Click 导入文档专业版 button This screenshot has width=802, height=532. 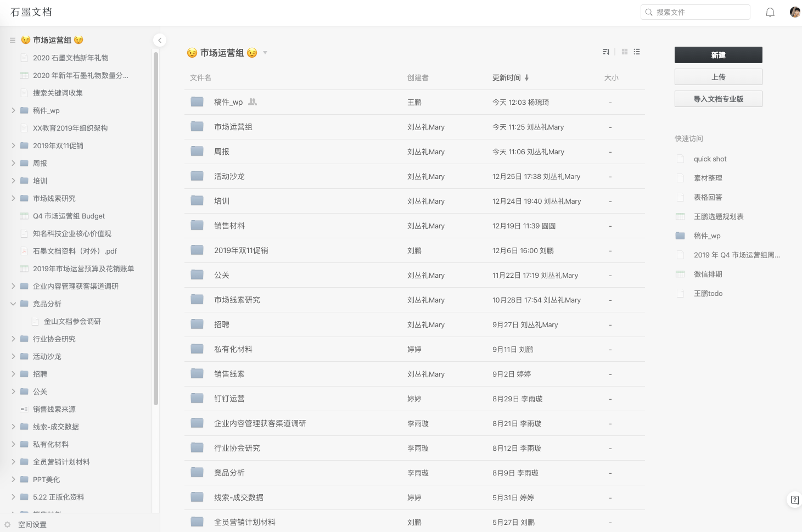718,99
